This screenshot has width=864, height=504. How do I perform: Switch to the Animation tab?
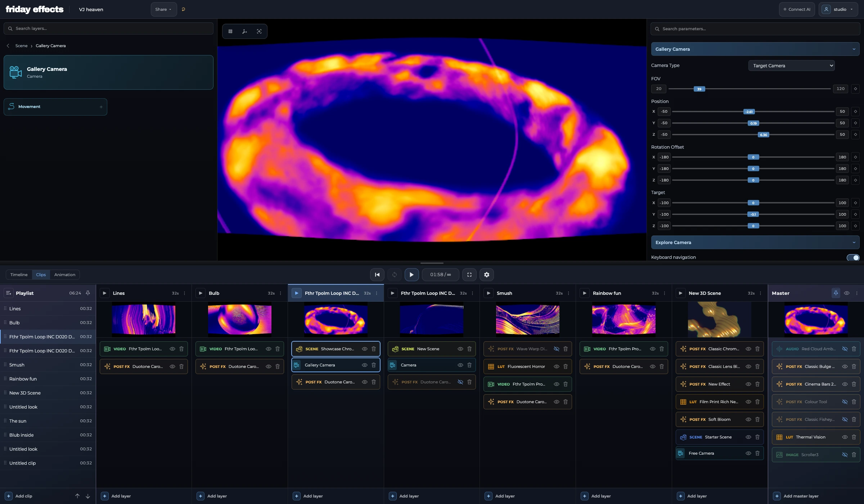tap(65, 275)
